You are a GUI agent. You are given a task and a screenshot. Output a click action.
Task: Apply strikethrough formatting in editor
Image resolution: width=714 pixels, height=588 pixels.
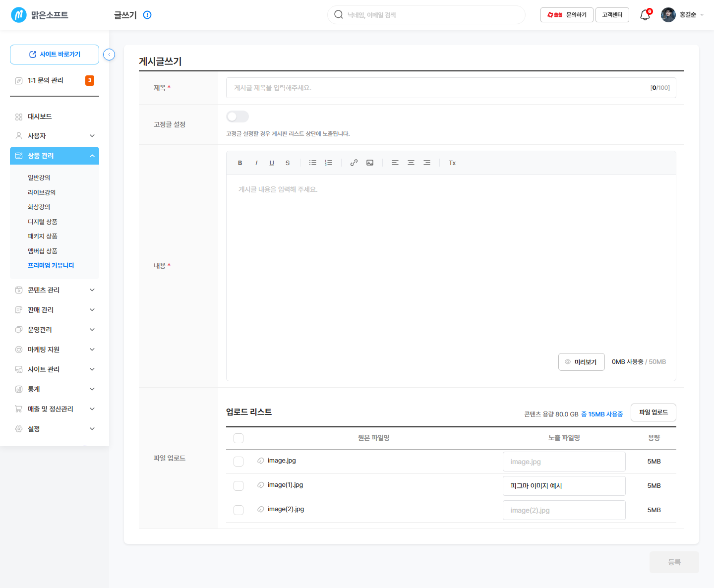click(288, 163)
